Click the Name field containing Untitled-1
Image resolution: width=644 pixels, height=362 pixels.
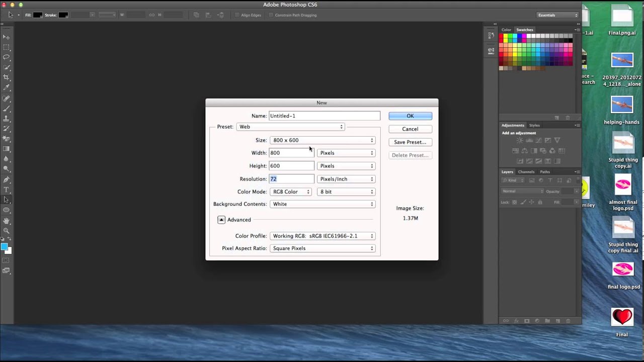click(x=325, y=116)
